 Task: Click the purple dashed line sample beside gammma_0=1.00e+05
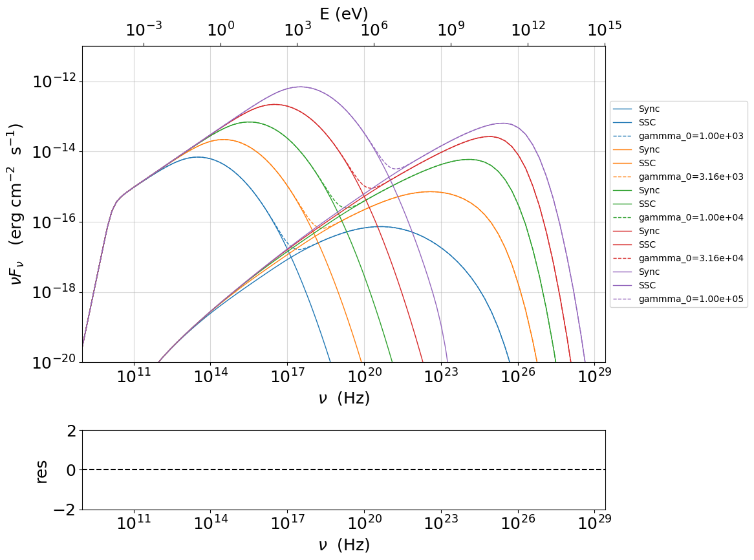tap(622, 299)
